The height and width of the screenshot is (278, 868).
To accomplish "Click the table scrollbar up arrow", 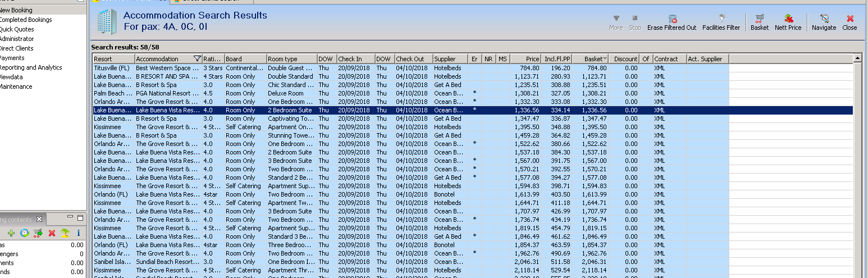I will tap(857, 58).
